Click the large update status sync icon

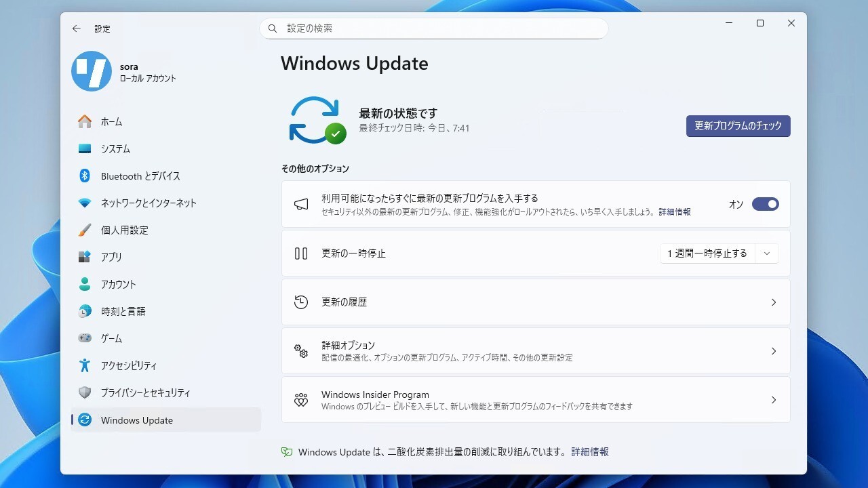click(317, 120)
